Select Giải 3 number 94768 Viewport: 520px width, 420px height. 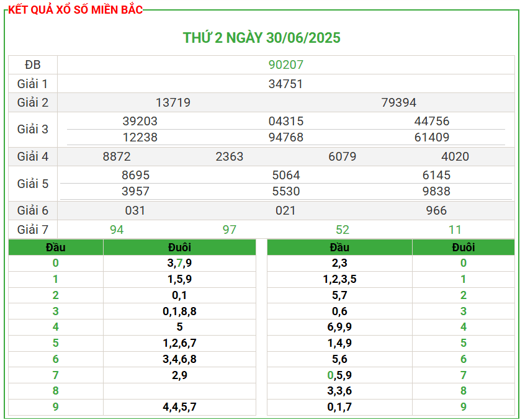tap(286, 137)
